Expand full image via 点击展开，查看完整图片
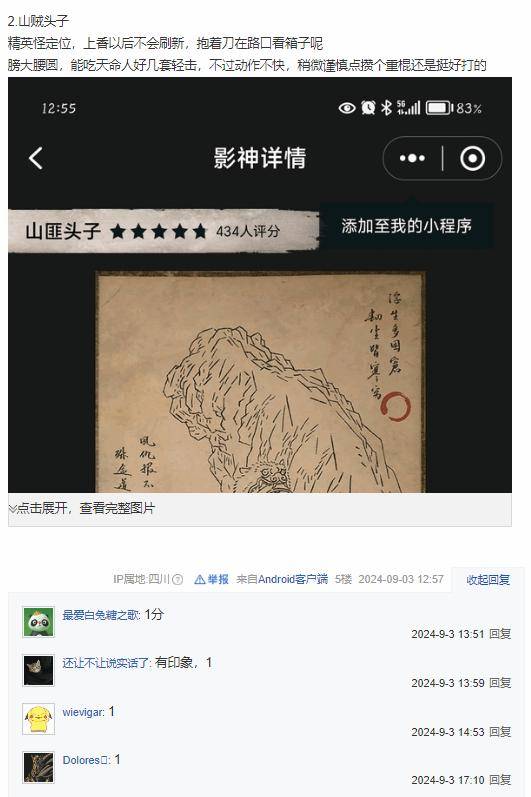Viewport: 531px width, 797px height. click(86, 508)
